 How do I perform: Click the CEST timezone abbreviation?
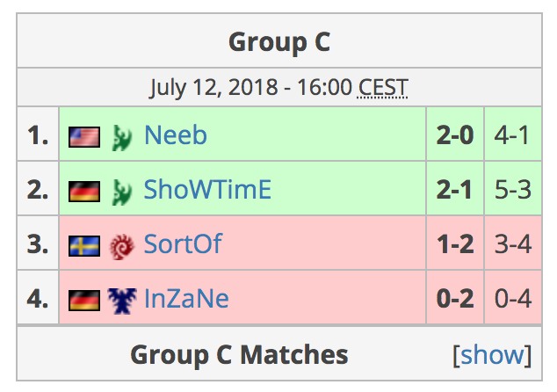pyautogui.click(x=382, y=87)
